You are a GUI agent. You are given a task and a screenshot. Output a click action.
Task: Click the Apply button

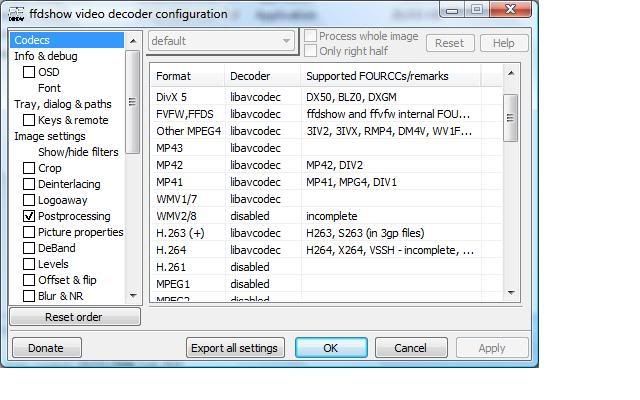[492, 348]
